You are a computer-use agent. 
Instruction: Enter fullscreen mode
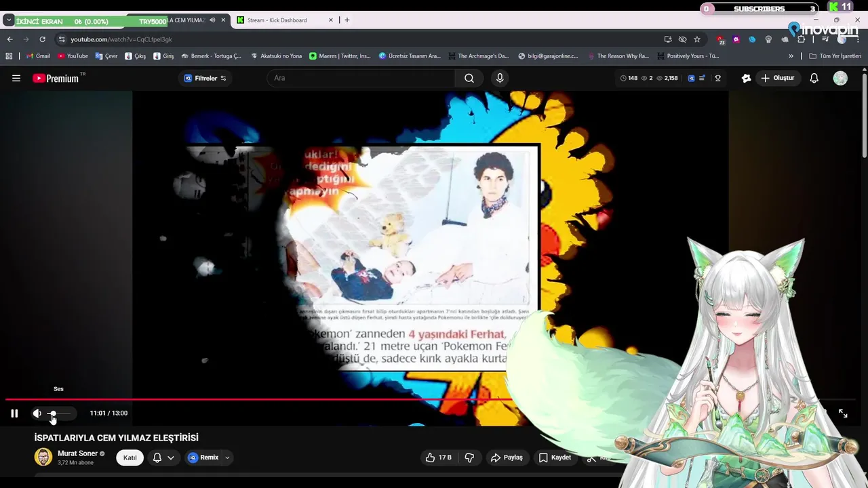coord(843,413)
